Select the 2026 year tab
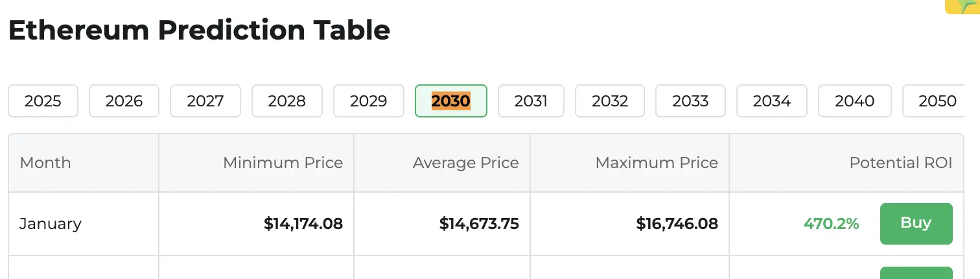 click(124, 101)
